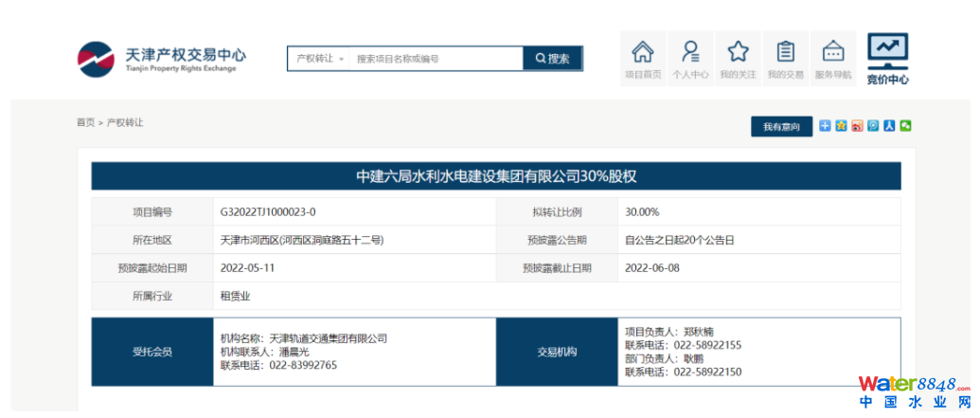Share to Sina Weibo icon
980x418 pixels.
857,125
